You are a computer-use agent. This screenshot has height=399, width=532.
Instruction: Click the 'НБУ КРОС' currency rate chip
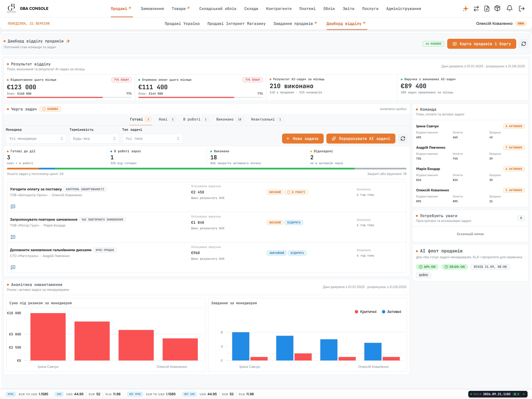(x=135, y=394)
